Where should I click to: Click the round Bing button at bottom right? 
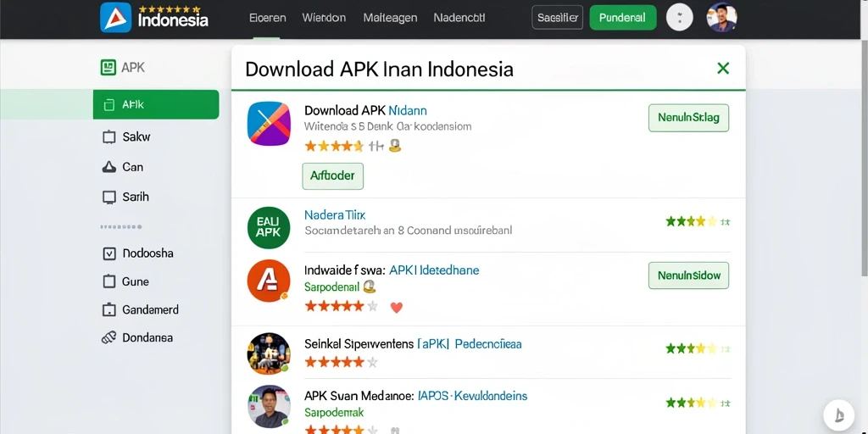tap(839, 415)
